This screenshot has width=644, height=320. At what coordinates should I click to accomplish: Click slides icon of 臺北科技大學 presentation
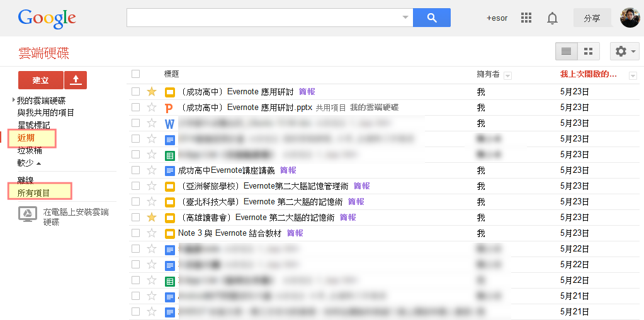coord(169,202)
